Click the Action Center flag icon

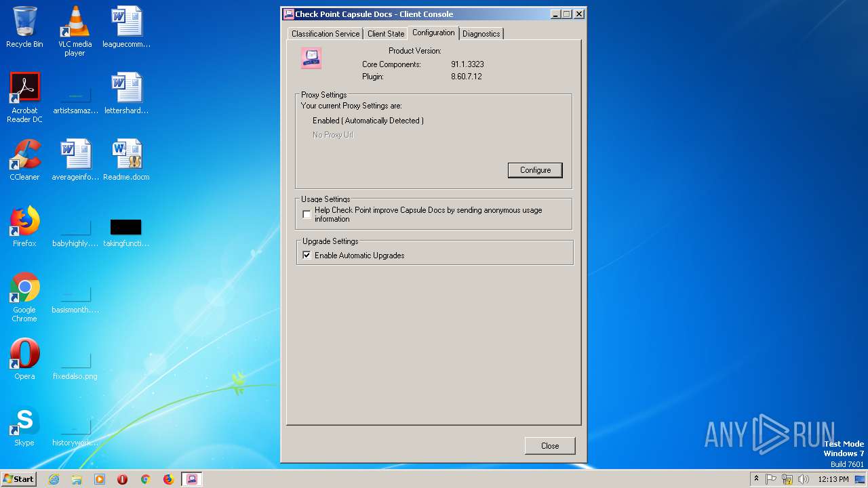(771, 479)
